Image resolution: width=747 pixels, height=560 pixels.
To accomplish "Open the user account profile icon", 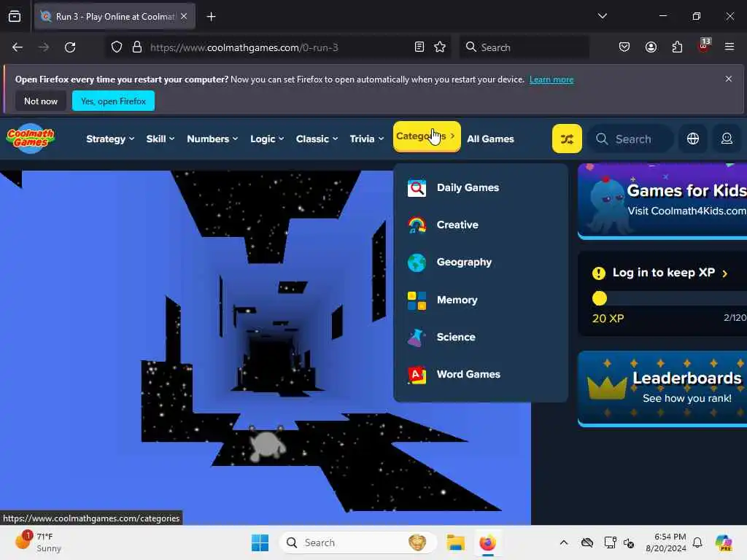I will 727,139.
